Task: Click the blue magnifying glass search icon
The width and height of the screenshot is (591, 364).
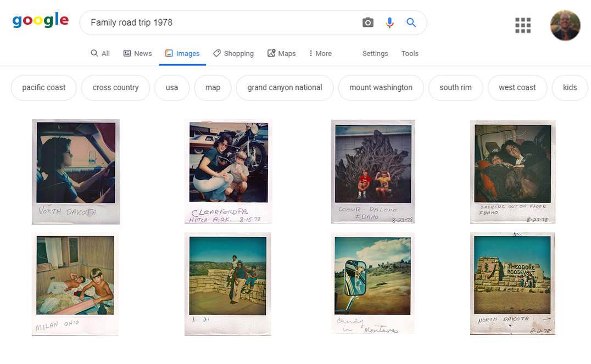Action: [x=411, y=23]
